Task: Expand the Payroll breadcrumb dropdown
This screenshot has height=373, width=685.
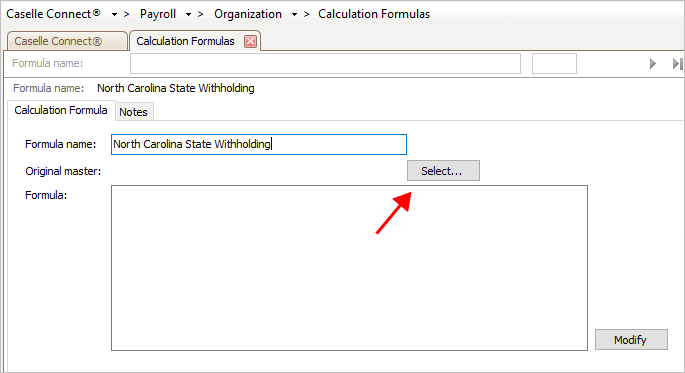Action: point(188,14)
